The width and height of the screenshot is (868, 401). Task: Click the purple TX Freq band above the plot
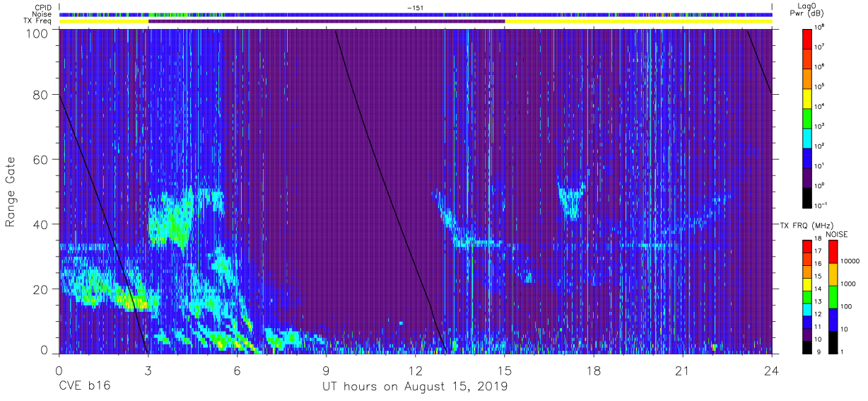pyautogui.click(x=327, y=21)
